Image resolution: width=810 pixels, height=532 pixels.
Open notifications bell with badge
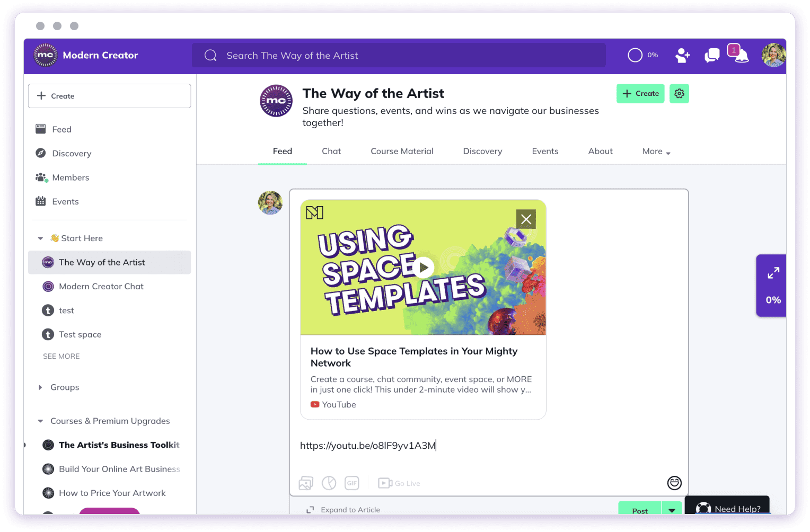click(740, 55)
